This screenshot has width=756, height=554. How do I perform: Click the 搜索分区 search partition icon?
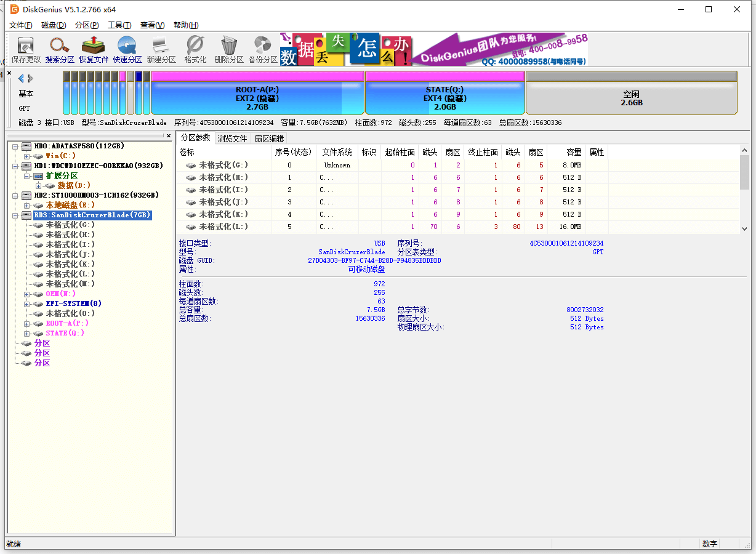(x=60, y=49)
